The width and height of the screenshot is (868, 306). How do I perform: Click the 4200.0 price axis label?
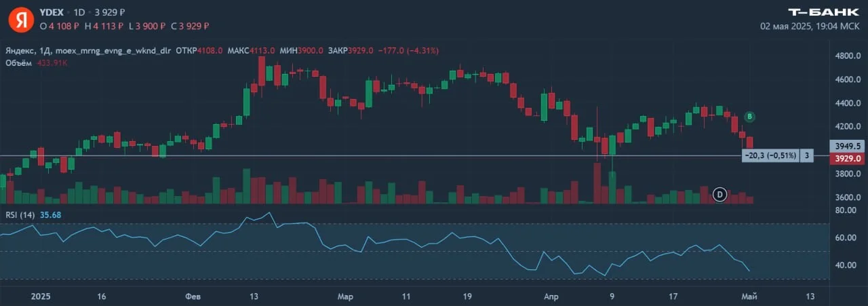click(849, 127)
